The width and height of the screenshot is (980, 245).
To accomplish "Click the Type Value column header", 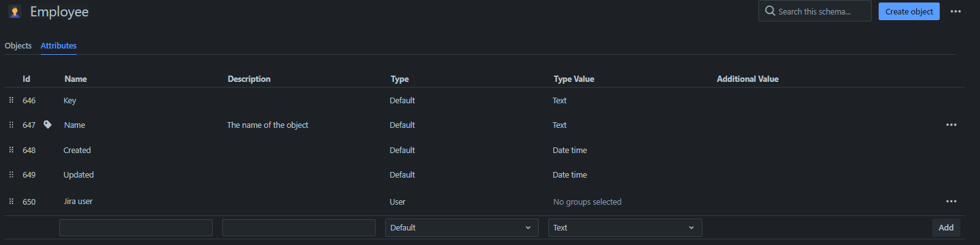I will 574,79.
